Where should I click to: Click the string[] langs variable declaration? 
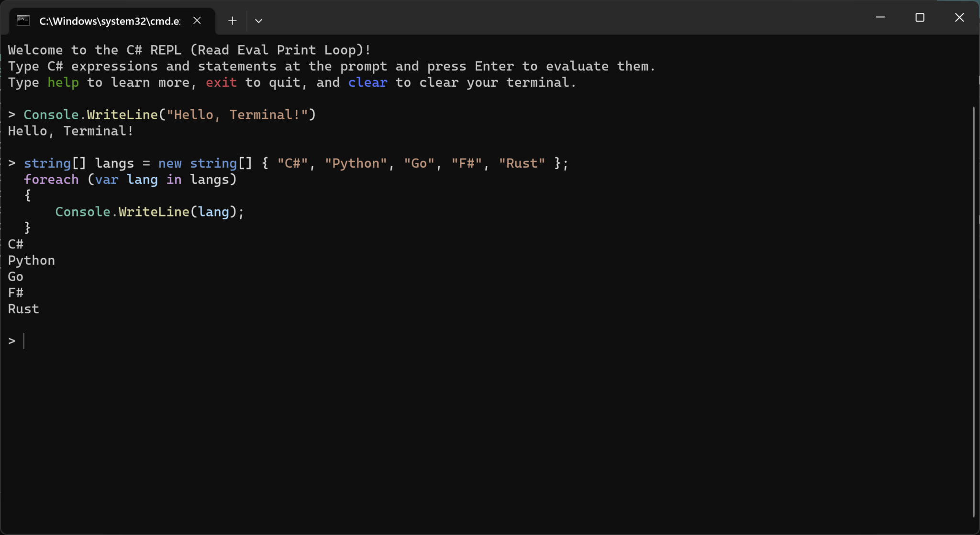tap(79, 163)
